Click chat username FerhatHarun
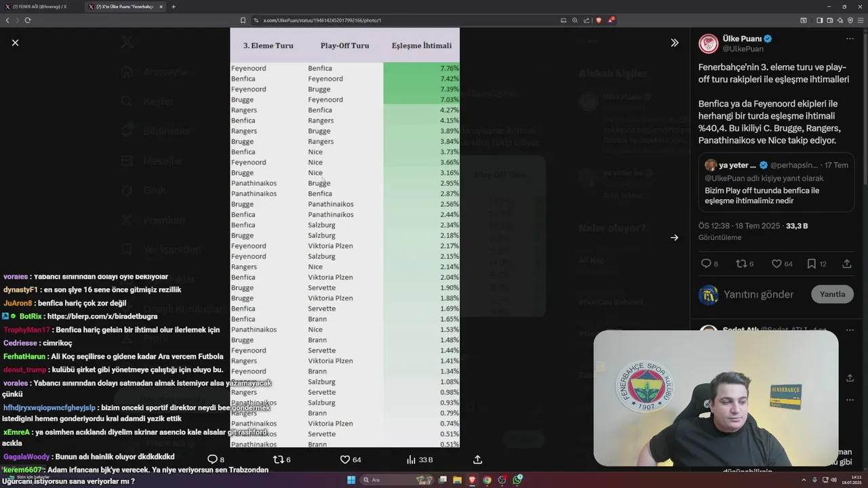The height and width of the screenshot is (488, 868). [24, 357]
